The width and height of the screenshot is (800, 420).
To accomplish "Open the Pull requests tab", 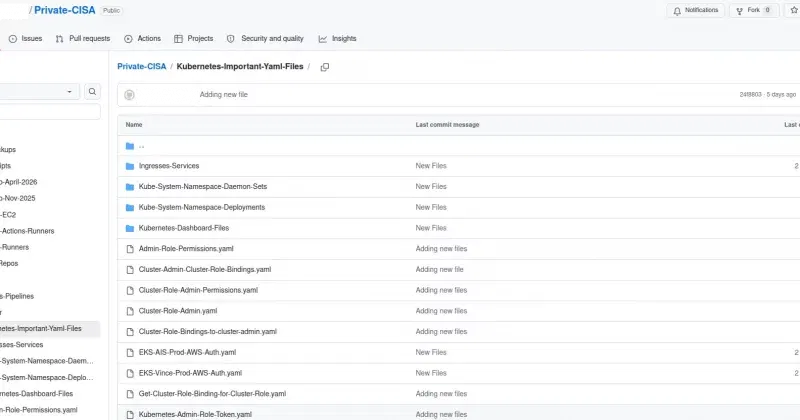I will point(83,38).
